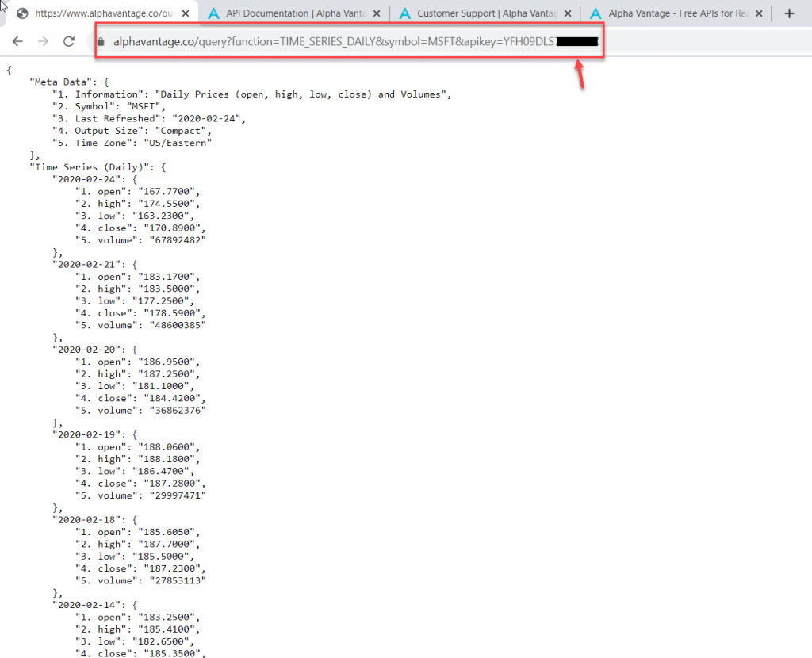Click the low value "163.2300"

[x=160, y=216]
